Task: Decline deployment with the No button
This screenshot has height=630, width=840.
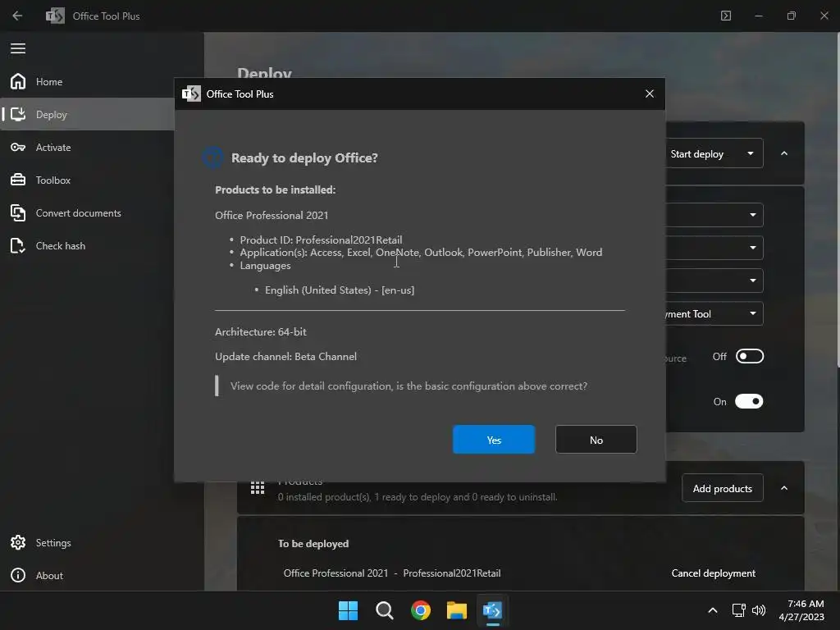Action: point(596,440)
